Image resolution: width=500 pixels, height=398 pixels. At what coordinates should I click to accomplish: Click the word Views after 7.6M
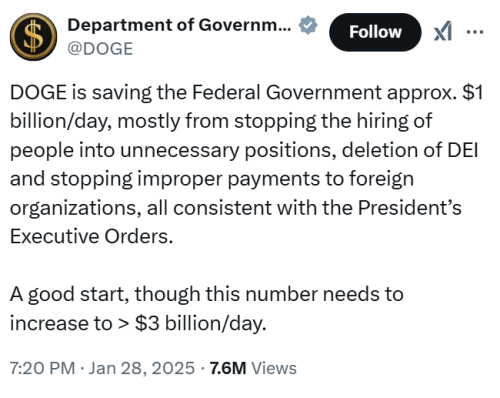[x=274, y=368]
